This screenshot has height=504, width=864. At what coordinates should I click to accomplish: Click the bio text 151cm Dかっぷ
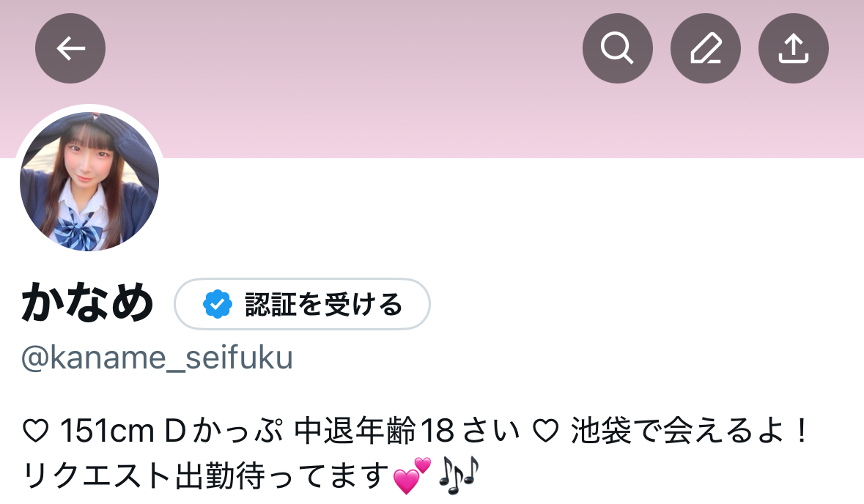click(x=171, y=431)
